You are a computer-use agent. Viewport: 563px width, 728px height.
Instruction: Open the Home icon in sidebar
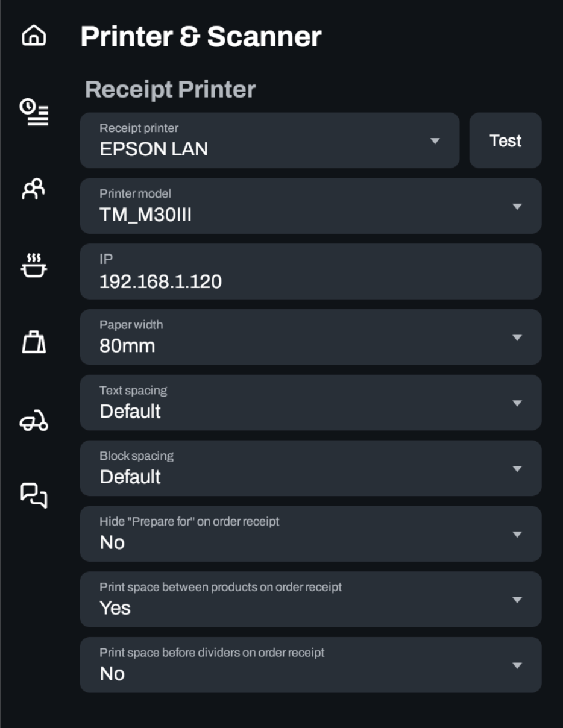(34, 36)
